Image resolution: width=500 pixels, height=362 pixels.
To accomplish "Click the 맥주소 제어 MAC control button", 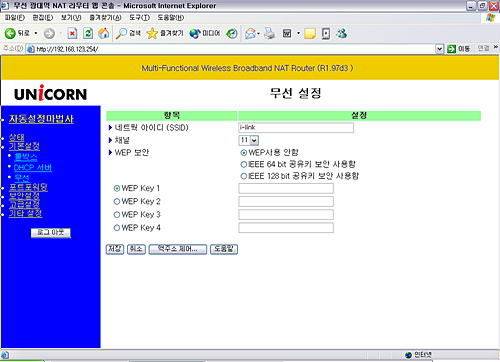I will pyautogui.click(x=178, y=249).
